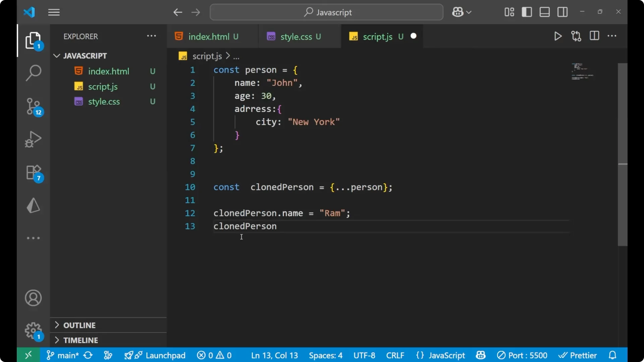Image resolution: width=644 pixels, height=362 pixels.
Task: Open the Accounts icon in activity bar
Action: tap(33, 298)
